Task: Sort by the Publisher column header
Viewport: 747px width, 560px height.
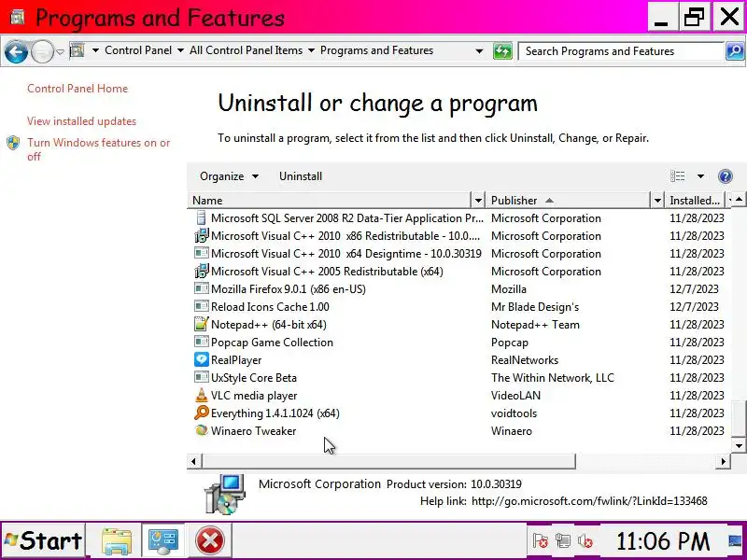Action: click(567, 201)
